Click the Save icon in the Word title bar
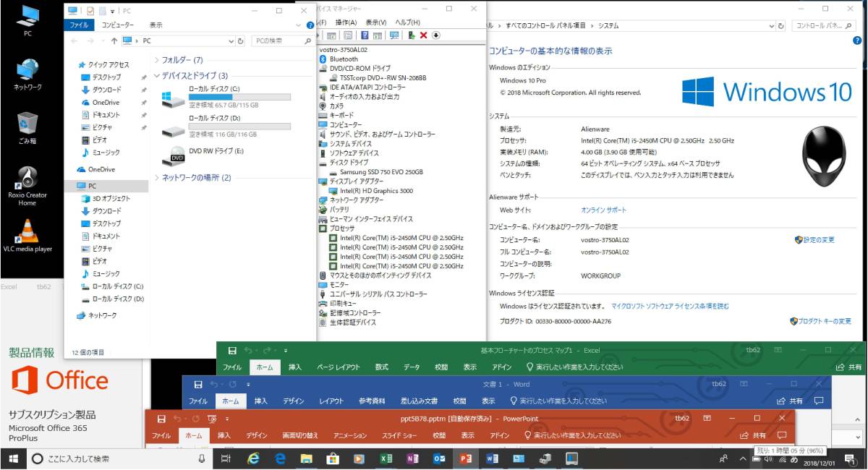 click(x=197, y=384)
